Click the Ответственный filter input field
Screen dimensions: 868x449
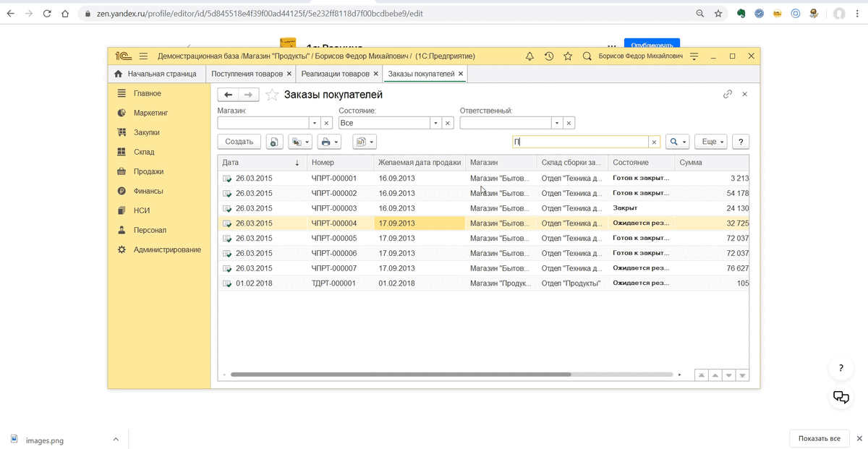tap(506, 123)
